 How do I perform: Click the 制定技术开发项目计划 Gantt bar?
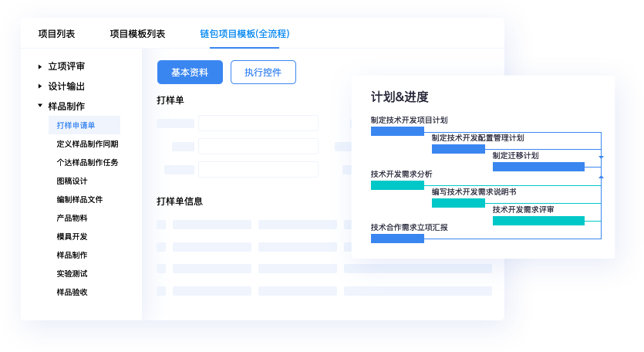point(397,131)
